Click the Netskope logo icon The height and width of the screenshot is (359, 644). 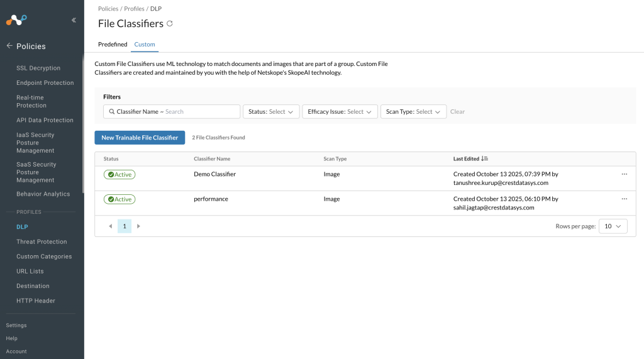click(16, 19)
